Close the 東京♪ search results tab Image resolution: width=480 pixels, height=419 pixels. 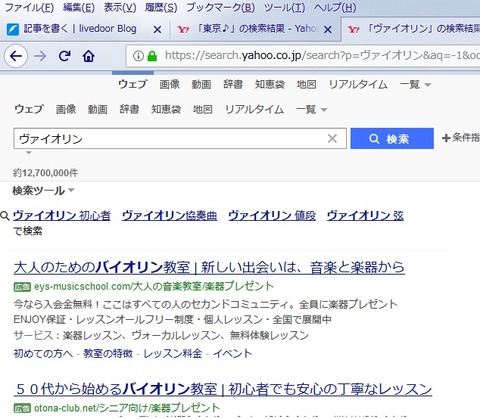point(328,30)
